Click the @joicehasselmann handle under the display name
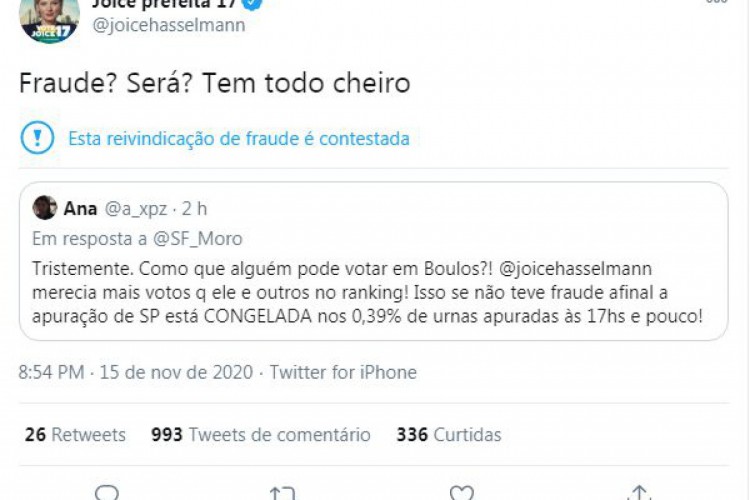 coord(168,26)
